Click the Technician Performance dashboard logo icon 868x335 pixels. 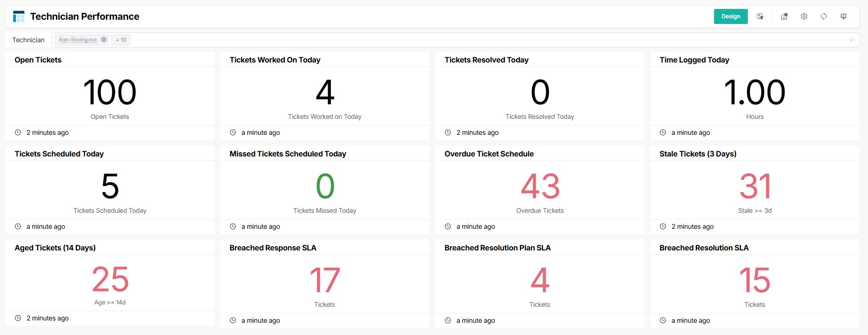[x=19, y=17]
